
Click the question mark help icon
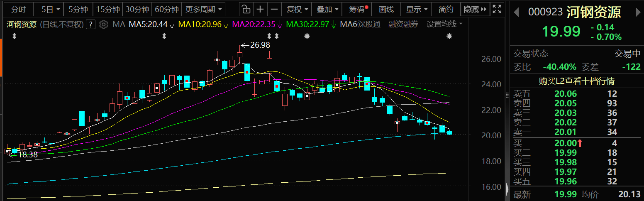[x=91, y=25]
